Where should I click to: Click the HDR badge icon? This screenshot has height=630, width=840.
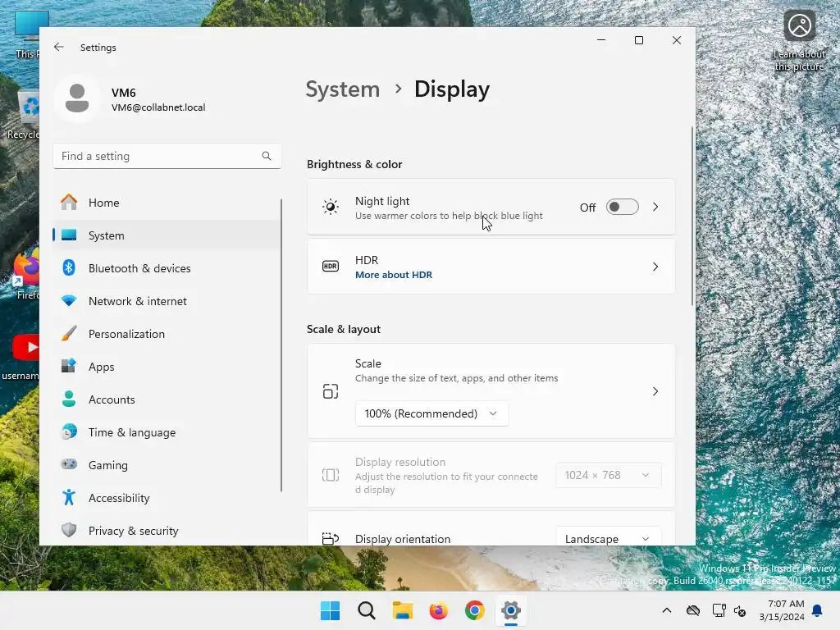click(331, 267)
